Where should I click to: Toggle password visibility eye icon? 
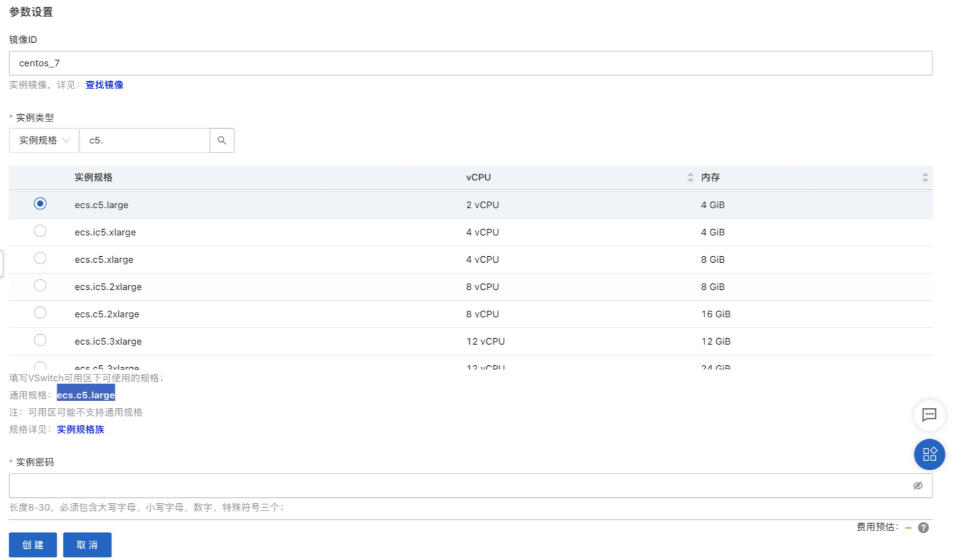click(918, 485)
